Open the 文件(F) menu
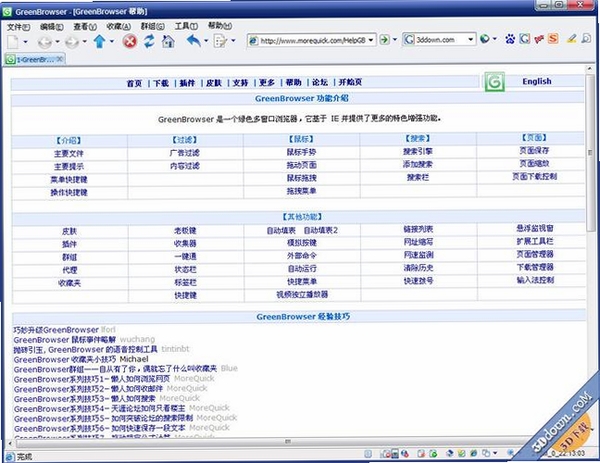Image resolution: width=600 pixels, height=463 pixels. 18,27
